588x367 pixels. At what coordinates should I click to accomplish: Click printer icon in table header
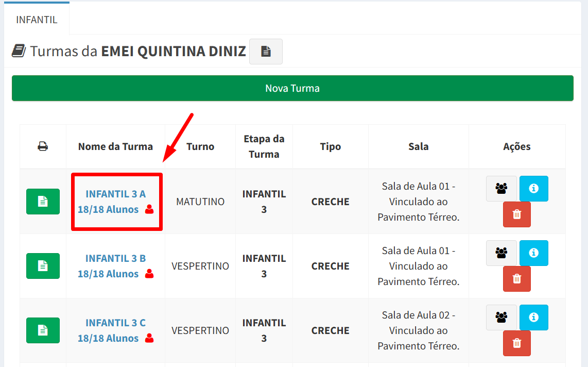[43, 146]
